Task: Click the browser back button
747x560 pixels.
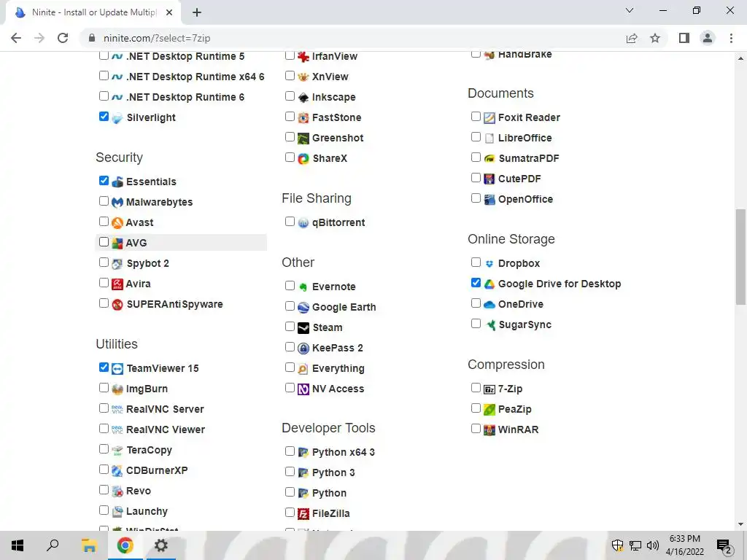Action: click(x=16, y=38)
